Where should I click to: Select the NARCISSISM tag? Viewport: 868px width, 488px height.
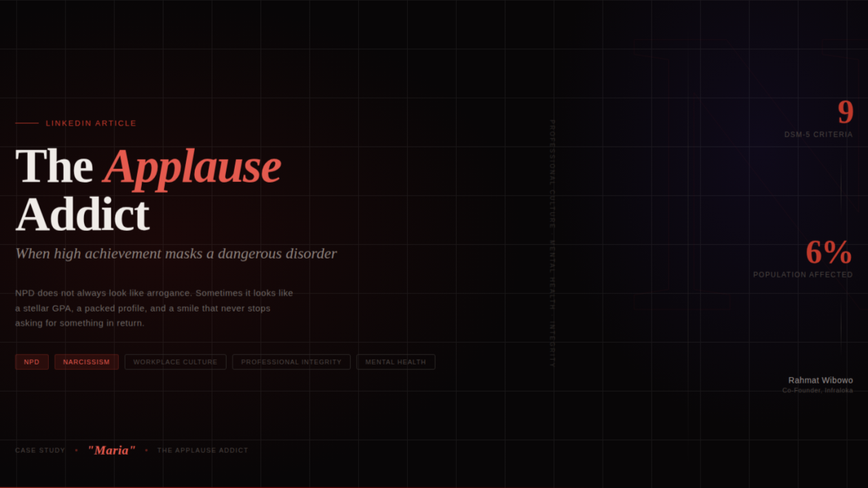click(x=86, y=362)
